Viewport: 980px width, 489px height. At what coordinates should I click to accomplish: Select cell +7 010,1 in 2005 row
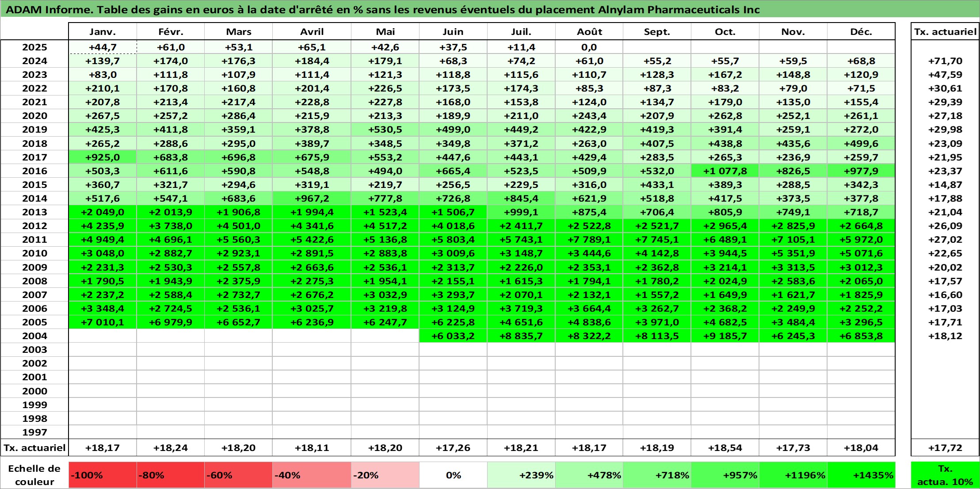[103, 322]
